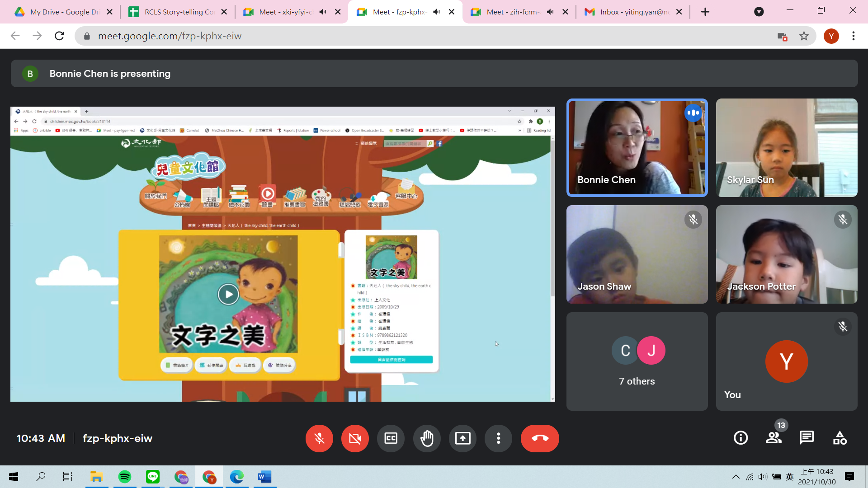The width and height of the screenshot is (868, 488).
Task: Go back in browser history
Action: [x=15, y=36]
